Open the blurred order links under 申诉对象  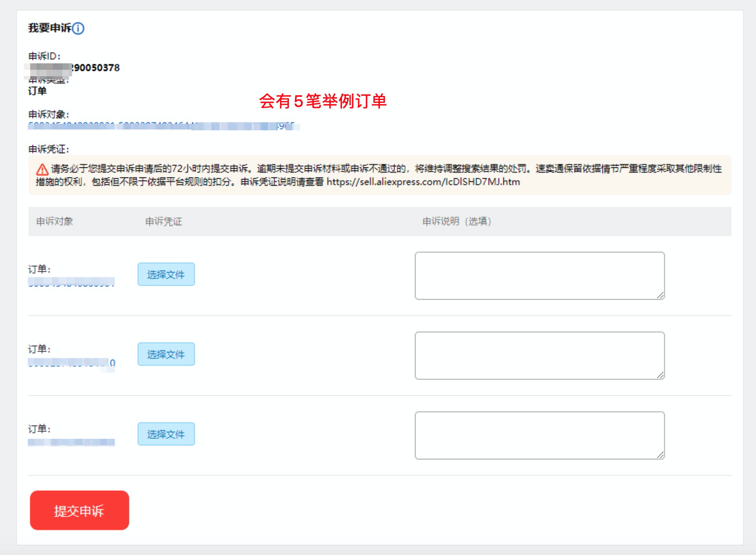pyautogui.click(x=164, y=126)
